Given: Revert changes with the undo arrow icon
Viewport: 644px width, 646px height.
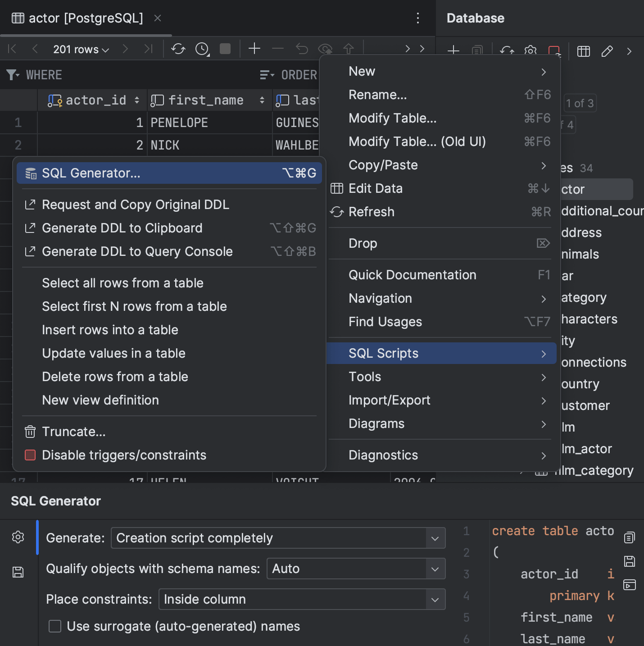Looking at the screenshot, I should pyautogui.click(x=302, y=49).
